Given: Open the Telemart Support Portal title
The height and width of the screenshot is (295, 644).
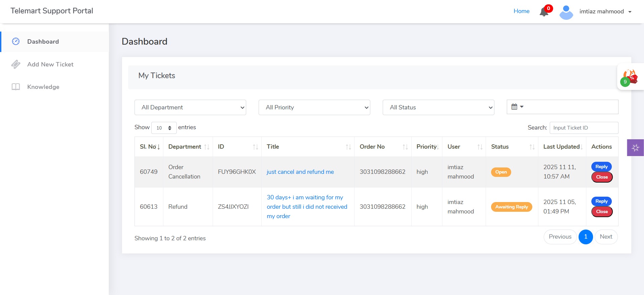Looking at the screenshot, I should click(52, 11).
